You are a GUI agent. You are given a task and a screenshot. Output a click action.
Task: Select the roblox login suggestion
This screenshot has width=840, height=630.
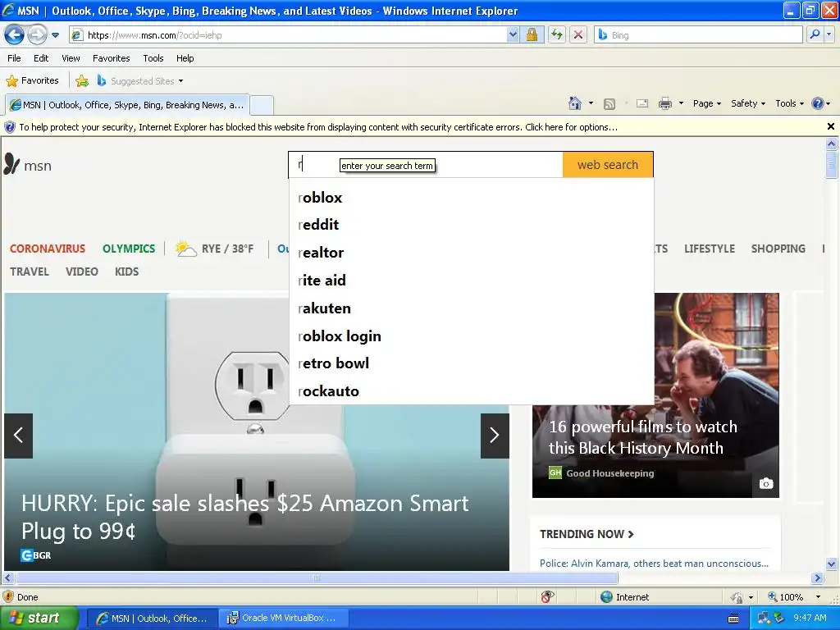pos(471,336)
